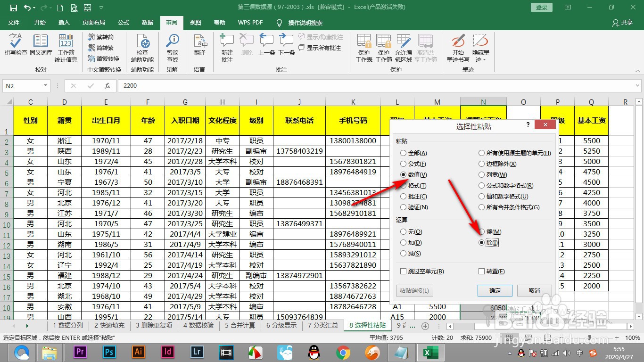Select the 数值(V) paste option
The image size is (644, 362).
pyautogui.click(x=413, y=174)
